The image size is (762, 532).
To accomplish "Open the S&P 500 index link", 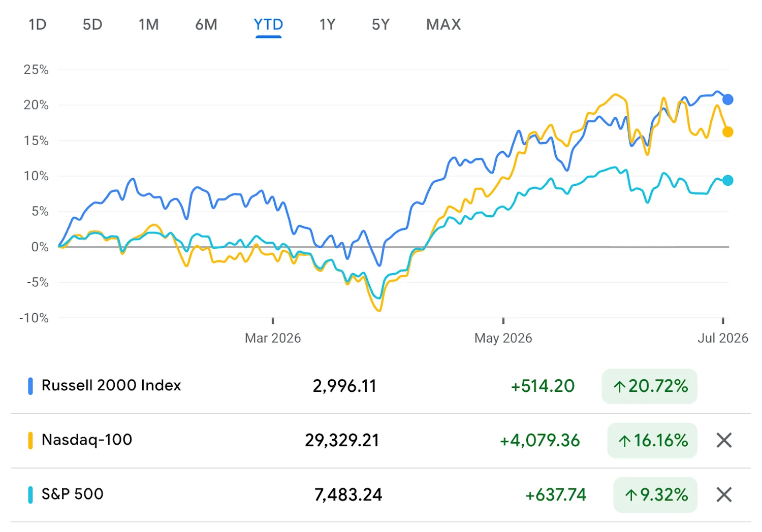I will point(73,494).
